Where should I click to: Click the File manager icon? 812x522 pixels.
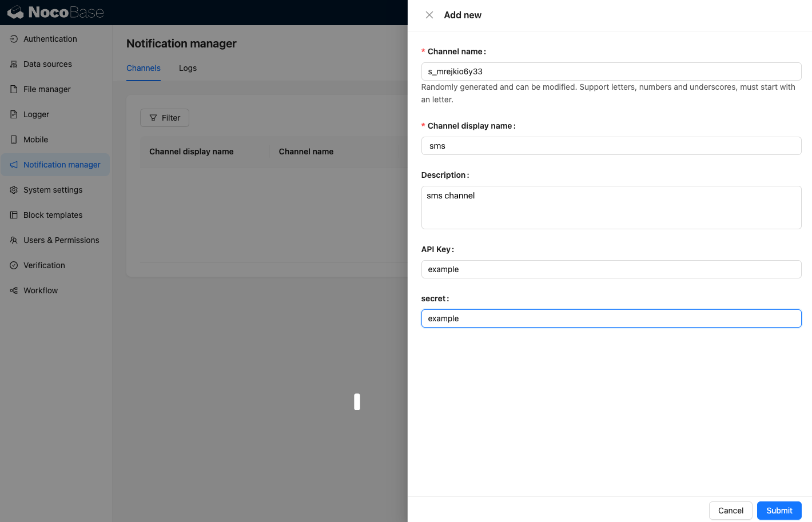[14, 89]
